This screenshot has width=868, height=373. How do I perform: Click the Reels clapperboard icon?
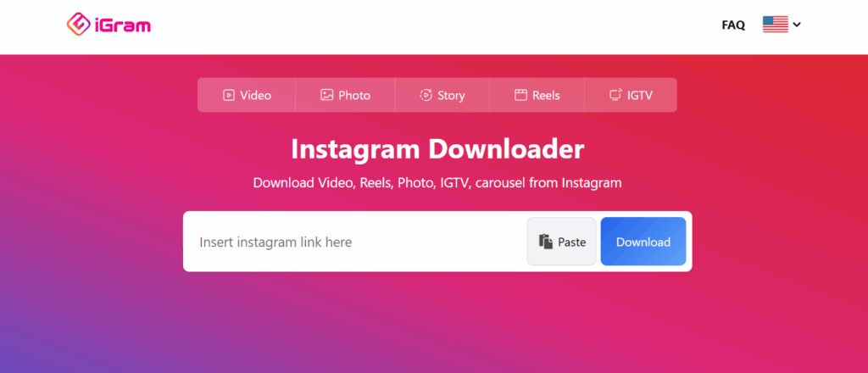(x=520, y=95)
